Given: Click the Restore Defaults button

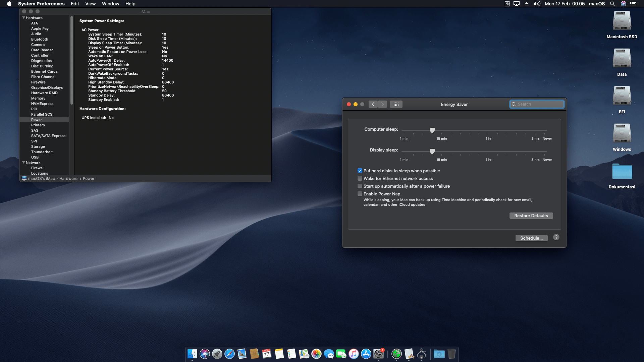Looking at the screenshot, I should [531, 216].
